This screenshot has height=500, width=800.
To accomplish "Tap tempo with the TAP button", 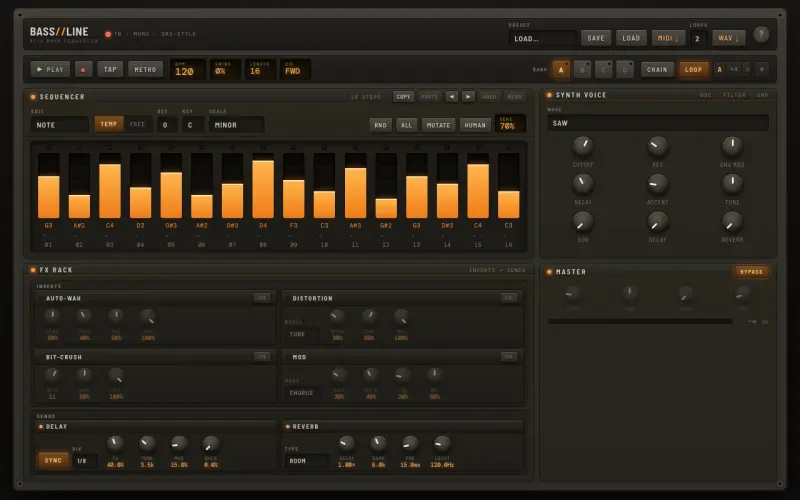I will point(110,69).
